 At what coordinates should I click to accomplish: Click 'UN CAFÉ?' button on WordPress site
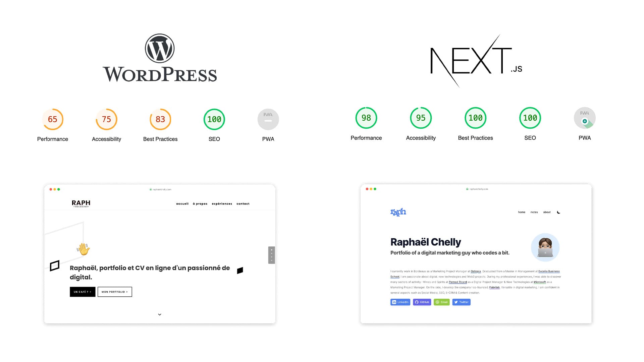[x=82, y=291]
